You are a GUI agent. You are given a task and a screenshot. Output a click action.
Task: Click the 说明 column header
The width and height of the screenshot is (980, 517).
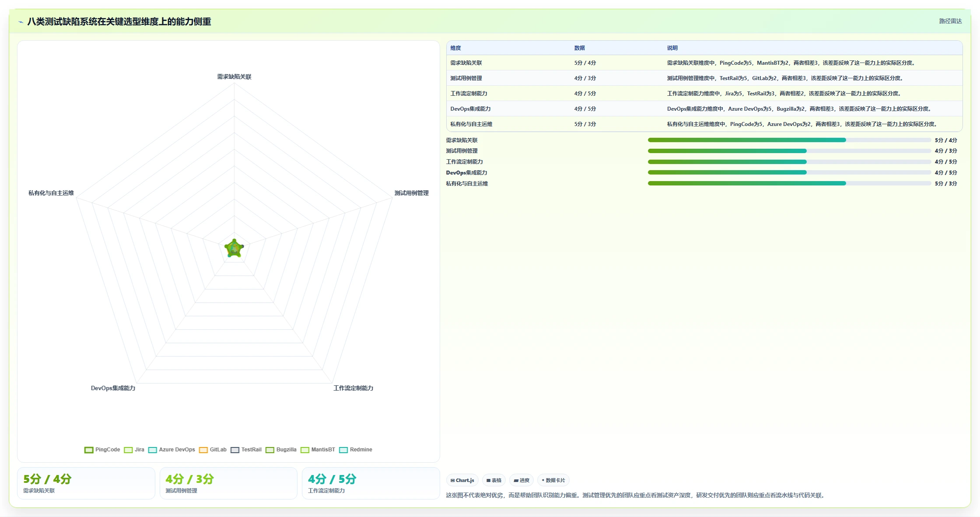(672, 48)
